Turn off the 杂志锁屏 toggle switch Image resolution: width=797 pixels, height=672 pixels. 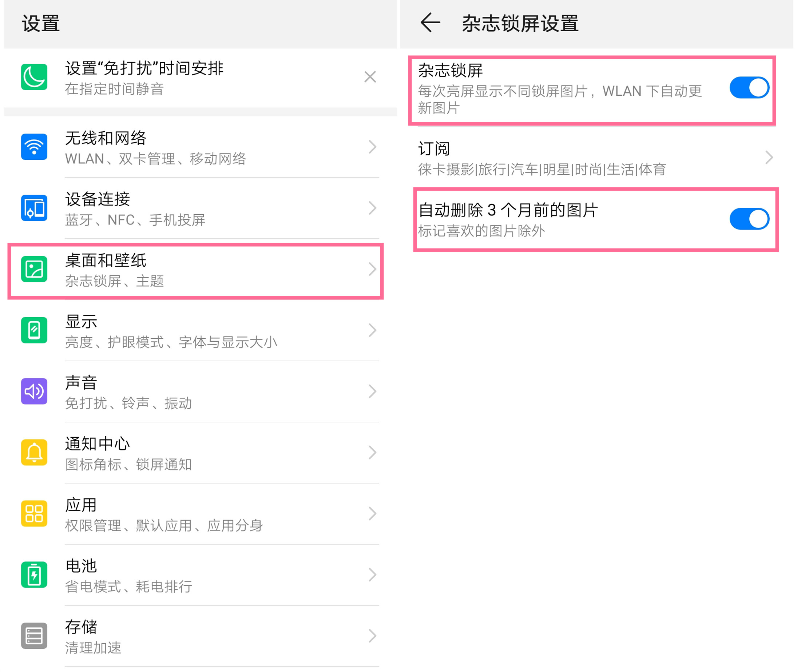pos(749,88)
